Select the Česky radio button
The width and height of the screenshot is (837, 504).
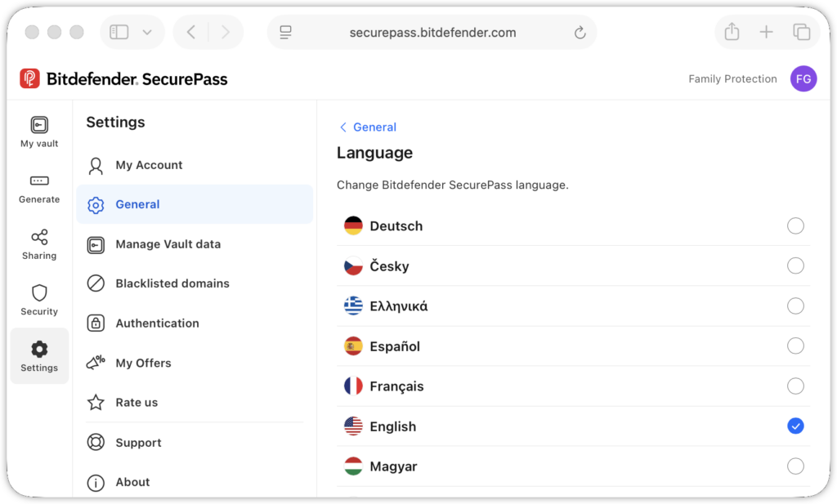click(x=795, y=265)
